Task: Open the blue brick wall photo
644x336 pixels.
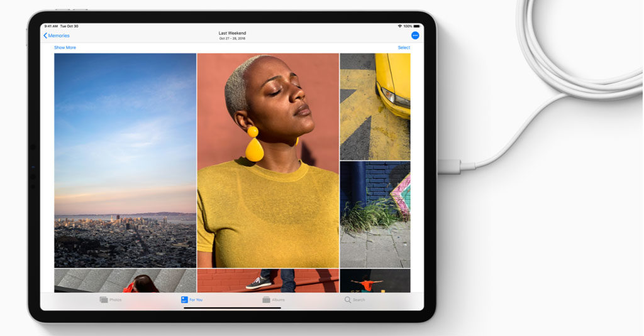Action: pyautogui.click(x=375, y=215)
